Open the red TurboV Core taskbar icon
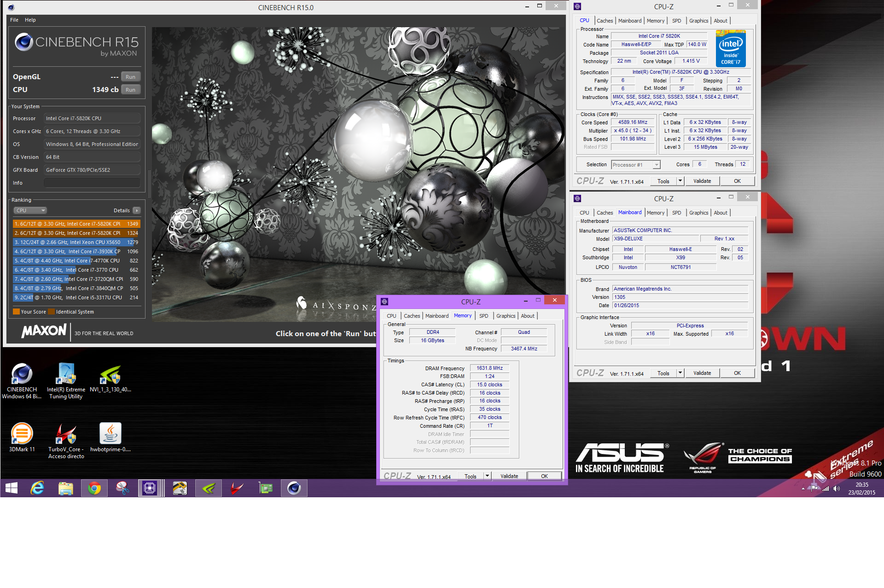This screenshot has width=884, height=588. 237,488
